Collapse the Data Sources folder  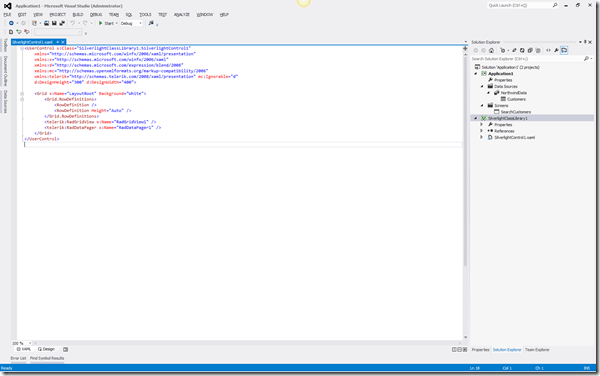(482, 86)
